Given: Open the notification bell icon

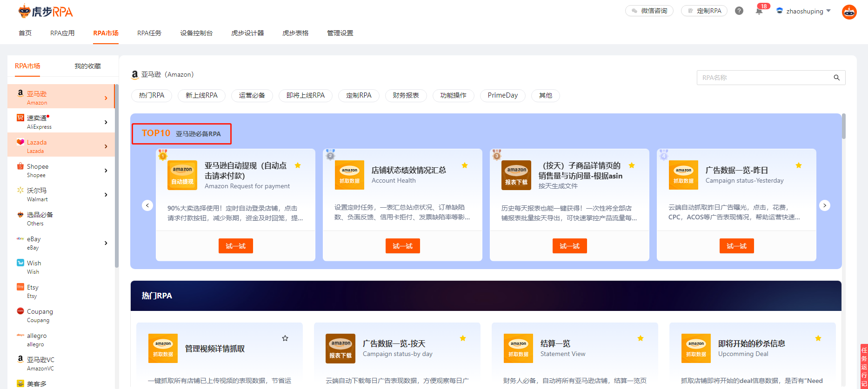Looking at the screenshot, I should click(x=759, y=11).
